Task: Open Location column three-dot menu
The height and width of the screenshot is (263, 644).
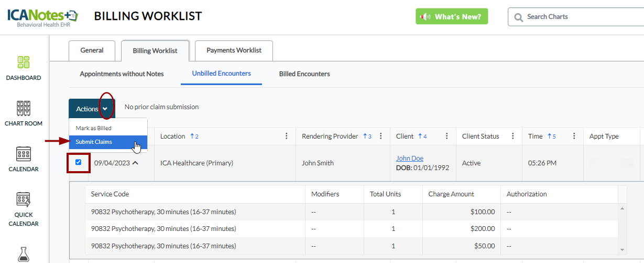Action: (287, 136)
